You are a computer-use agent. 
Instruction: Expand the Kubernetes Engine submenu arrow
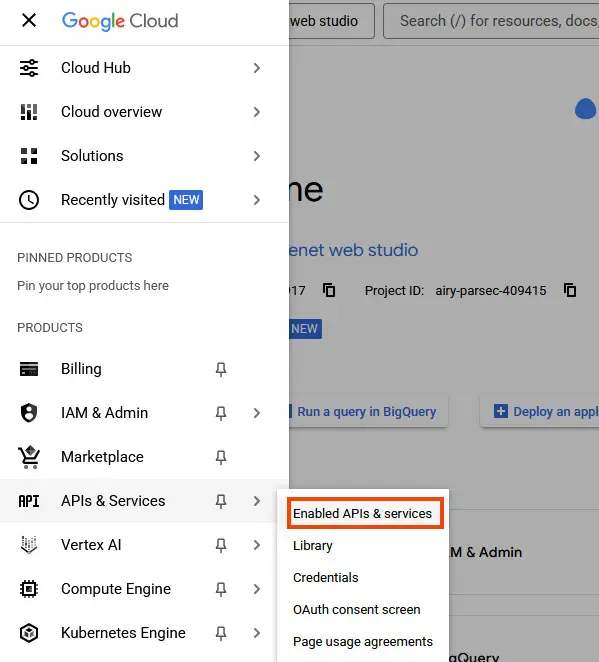tap(257, 633)
